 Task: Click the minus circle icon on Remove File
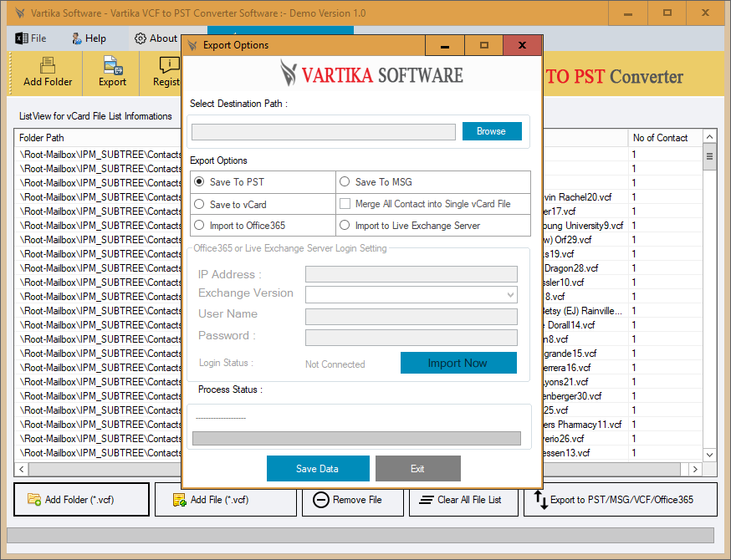click(x=320, y=500)
